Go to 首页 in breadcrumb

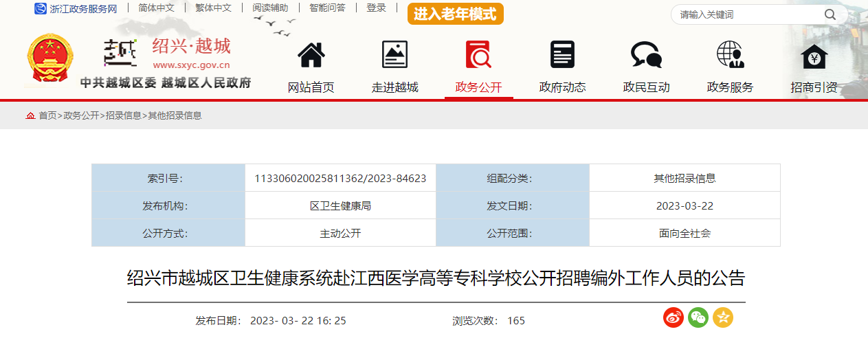47,115
